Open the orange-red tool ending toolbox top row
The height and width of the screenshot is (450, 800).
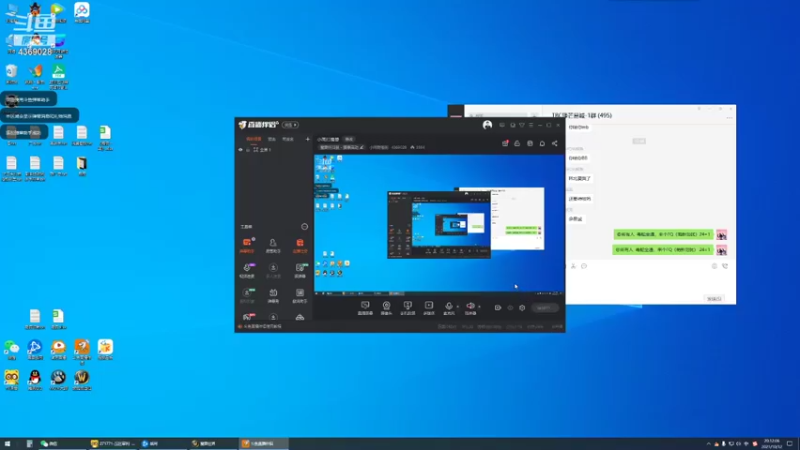300,245
